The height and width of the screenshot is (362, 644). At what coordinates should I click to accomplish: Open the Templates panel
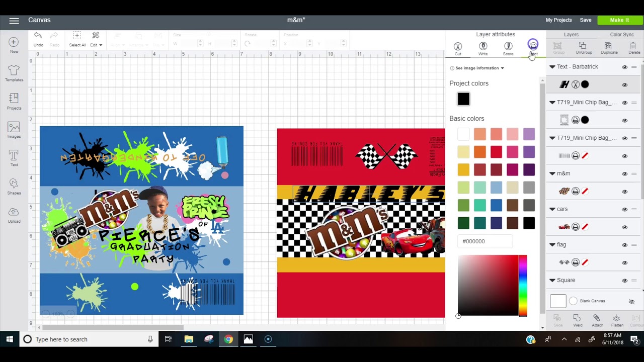pos(14,73)
